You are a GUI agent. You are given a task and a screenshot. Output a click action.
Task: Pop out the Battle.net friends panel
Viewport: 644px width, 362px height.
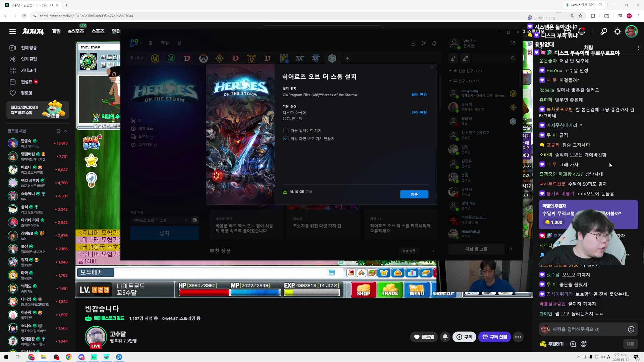(513, 43)
